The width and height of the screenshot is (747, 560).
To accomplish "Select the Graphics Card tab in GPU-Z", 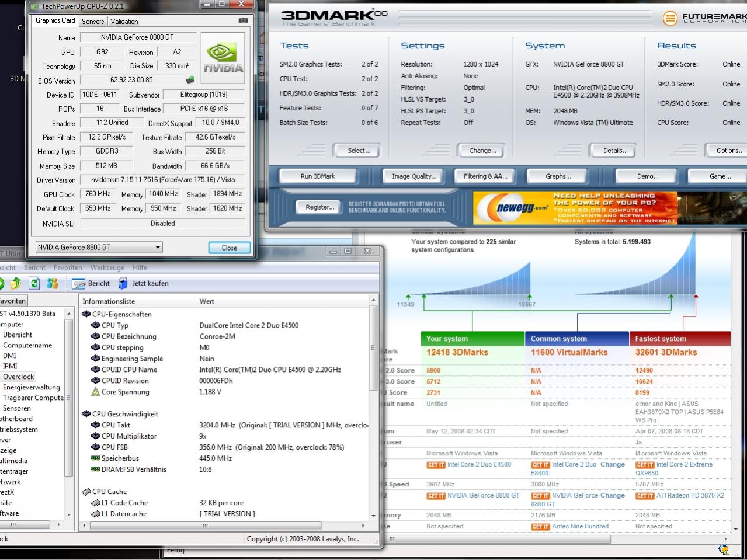I will pos(55,20).
